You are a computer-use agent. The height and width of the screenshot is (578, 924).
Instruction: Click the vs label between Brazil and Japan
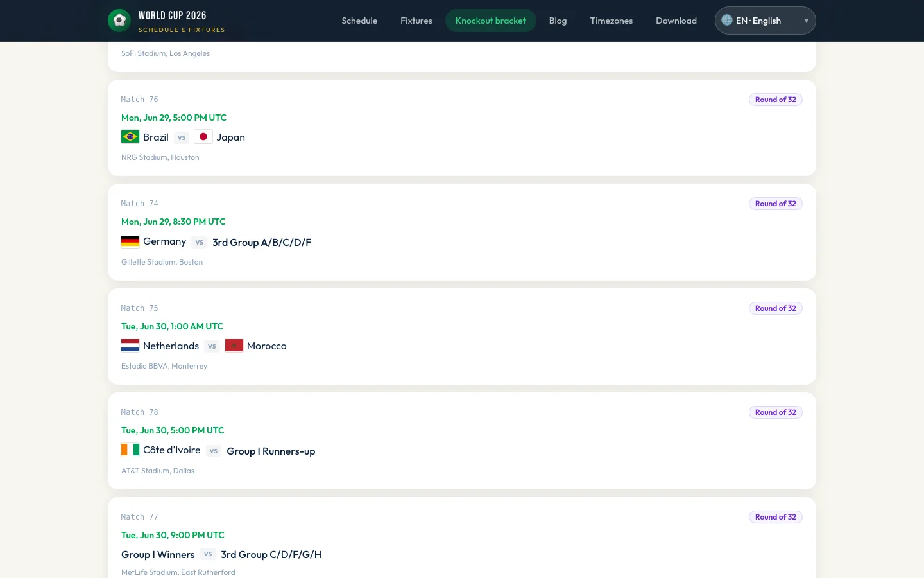tap(182, 137)
